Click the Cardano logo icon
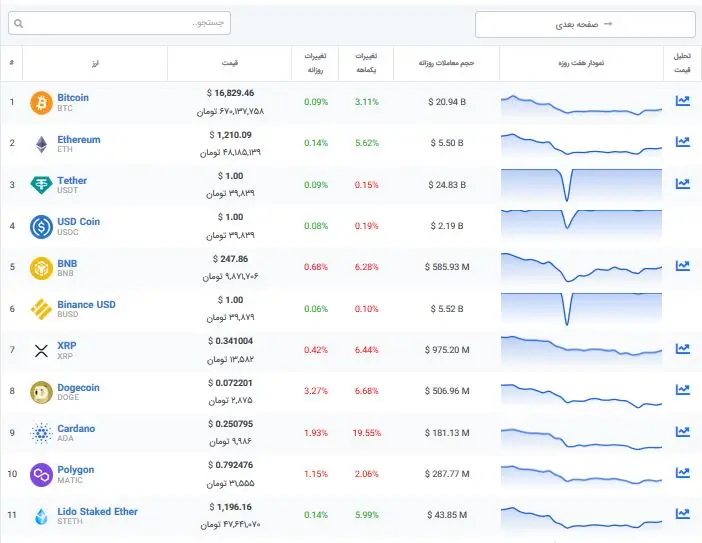Screen dimensions: 702x543 click(x=41, y=433)
